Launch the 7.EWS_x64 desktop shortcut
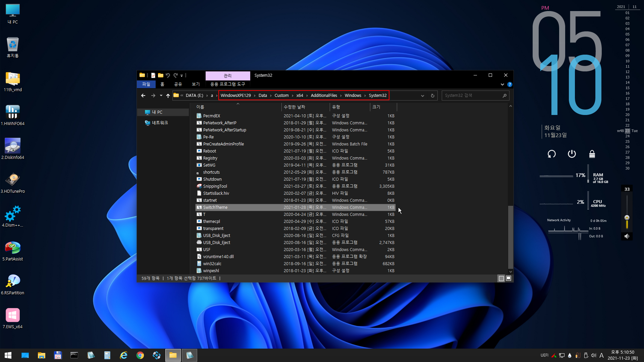 point(13,318)
